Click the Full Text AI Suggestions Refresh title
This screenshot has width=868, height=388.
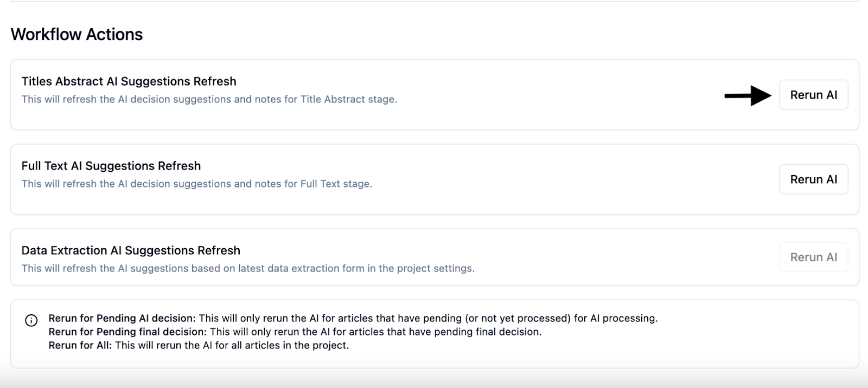click(111, 166)
